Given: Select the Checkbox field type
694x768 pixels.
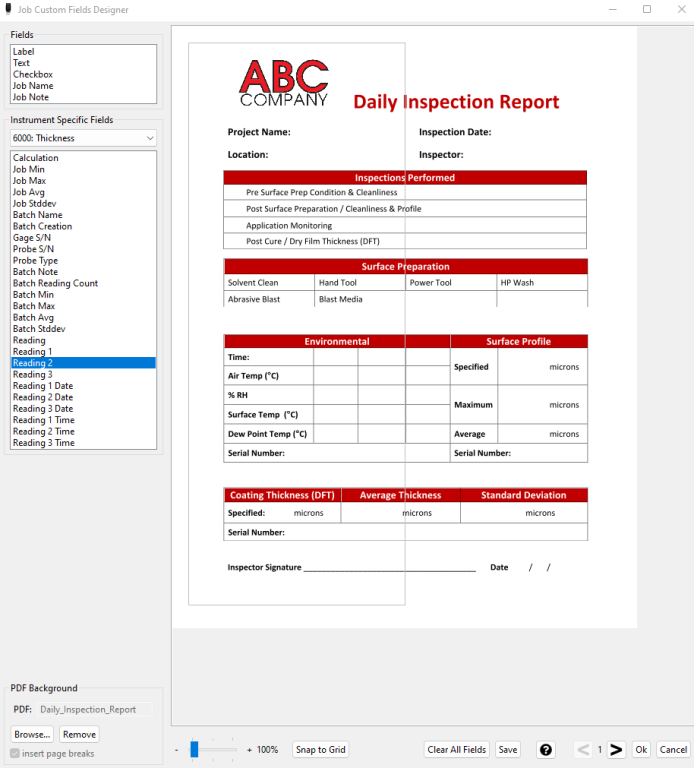Looking at the screenshot, I should pos(33,74).
